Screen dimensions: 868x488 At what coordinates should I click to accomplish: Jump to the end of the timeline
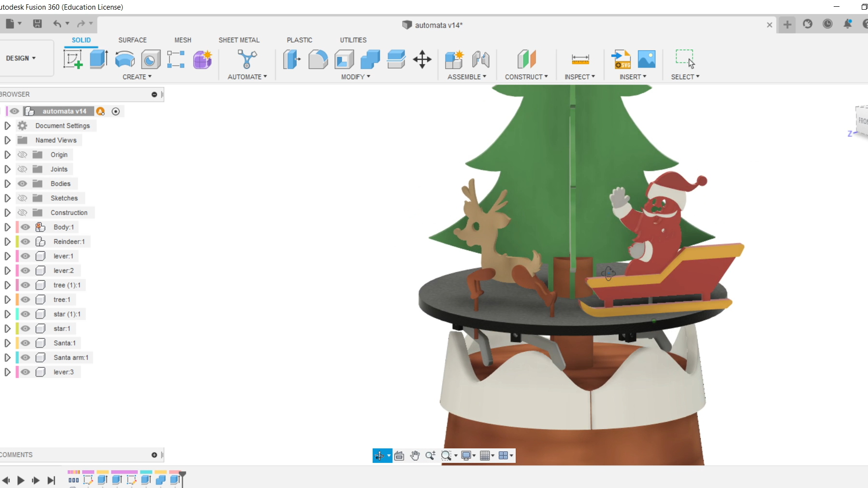51,480
